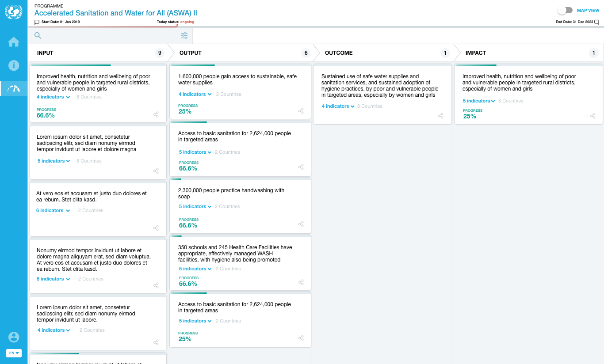
Task: Click the UNICEF logo
Action: 14,11
